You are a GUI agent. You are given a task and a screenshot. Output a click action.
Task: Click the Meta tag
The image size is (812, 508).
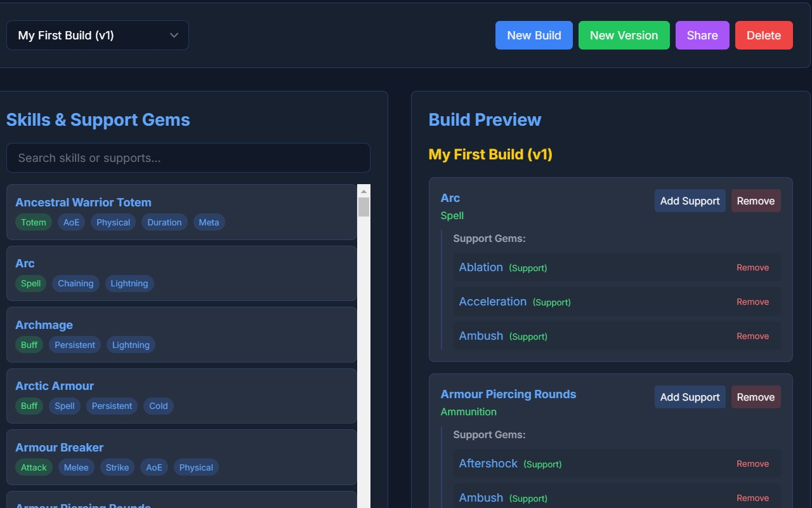click(x=209, y=222)
